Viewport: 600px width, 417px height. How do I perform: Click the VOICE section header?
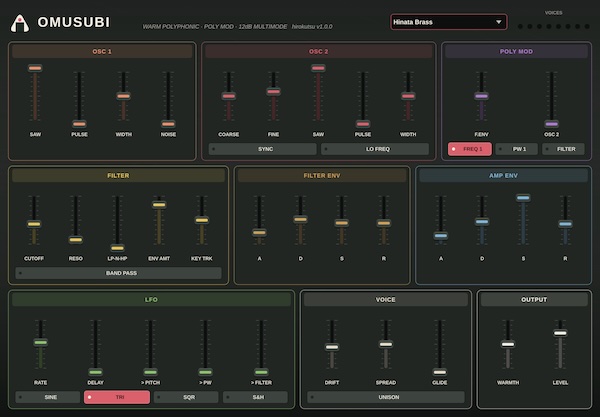pyautogui.click(x=386, y=299)
